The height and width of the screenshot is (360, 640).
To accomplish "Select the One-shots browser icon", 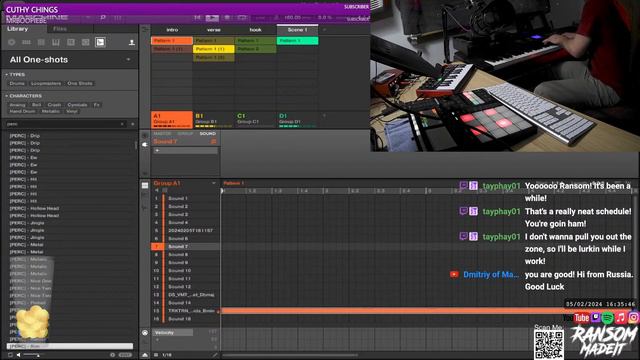I will tap(100, 42).
